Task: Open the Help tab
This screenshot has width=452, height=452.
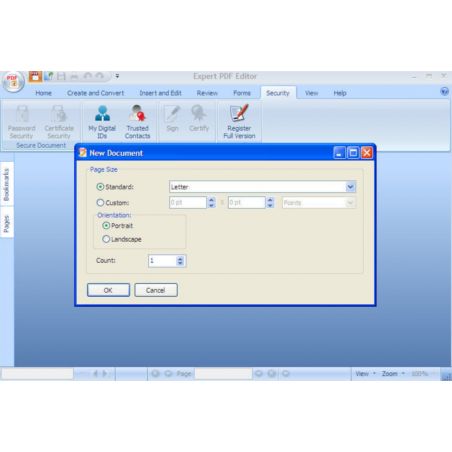Action: pos(340,93)
